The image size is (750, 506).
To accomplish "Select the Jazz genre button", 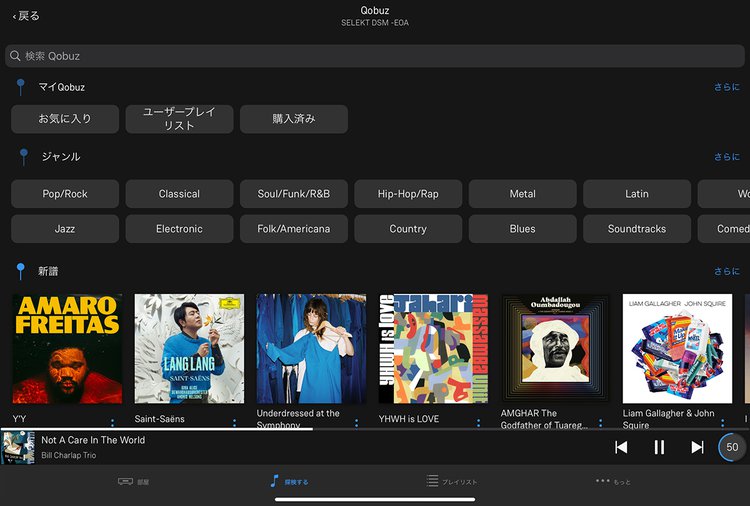I will 65,229.
